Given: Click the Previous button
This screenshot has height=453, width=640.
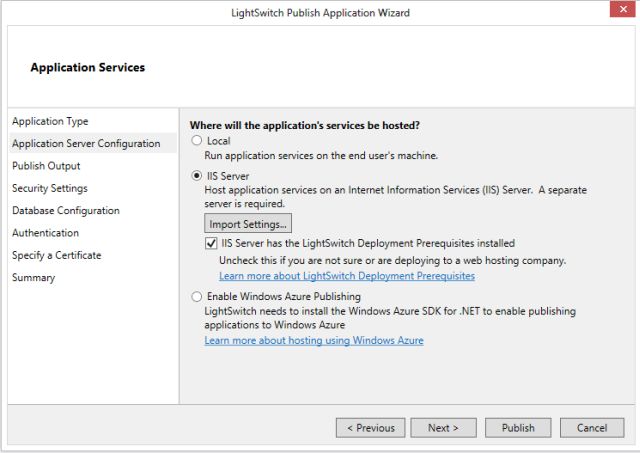Looking at the screenshot, I should [370, 428].
